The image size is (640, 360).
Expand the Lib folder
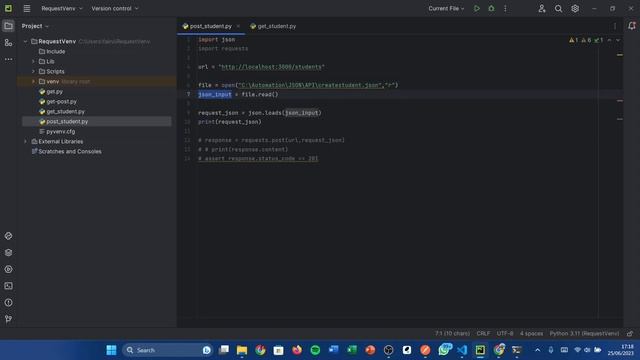pos(33,61)
